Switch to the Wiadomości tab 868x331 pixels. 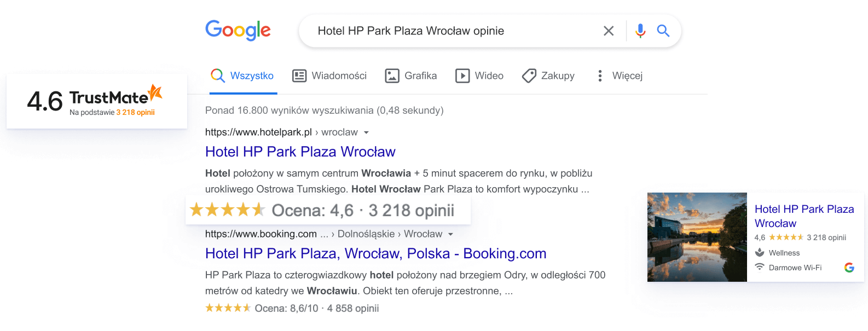pos(339,76)
